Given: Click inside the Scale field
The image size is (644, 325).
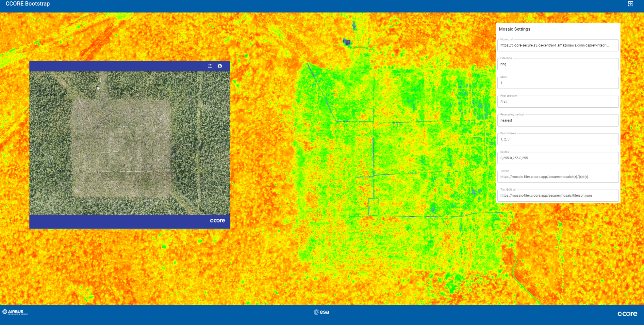Looking at the screenshot, I should coord(558,83).
